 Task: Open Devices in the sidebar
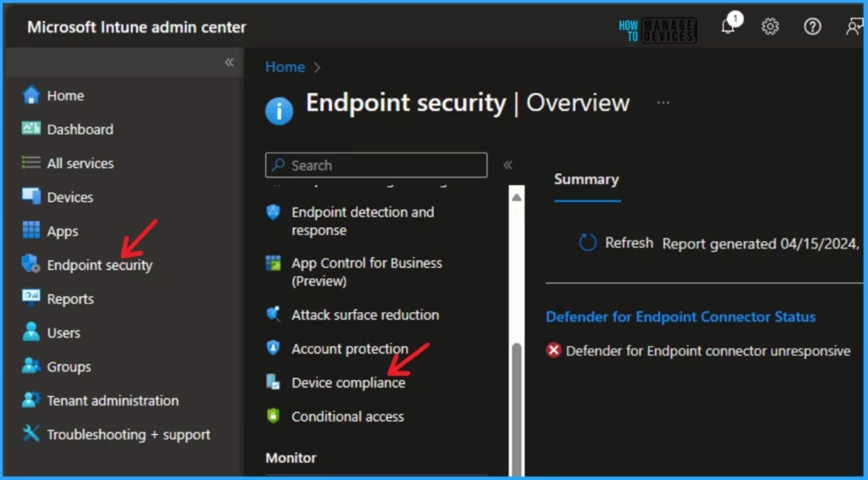pyautogui.click(x=70, y=197)
